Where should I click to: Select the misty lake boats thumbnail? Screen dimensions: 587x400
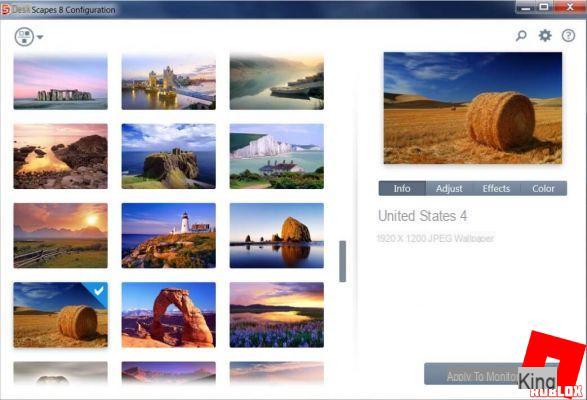click(277, 82)
